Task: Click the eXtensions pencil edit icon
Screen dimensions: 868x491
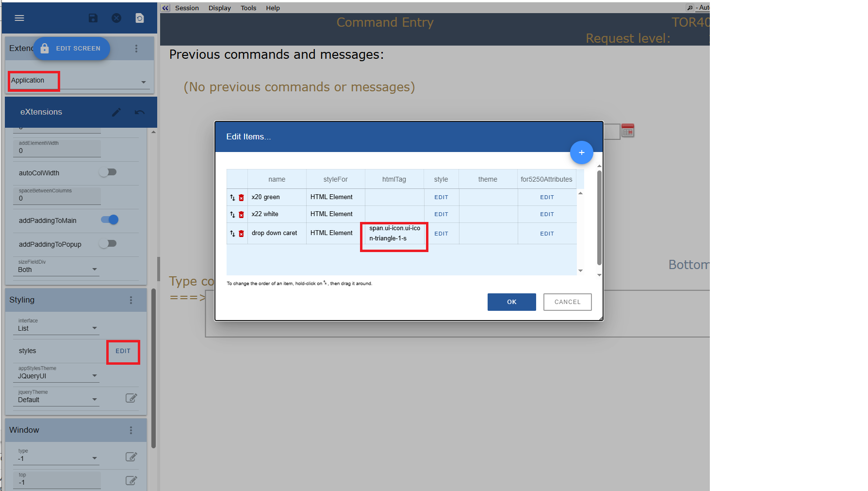Action: click(116, 112)
